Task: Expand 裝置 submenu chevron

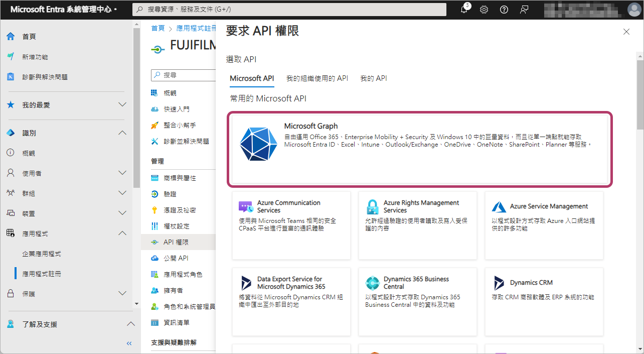Action: (x=122, y=213)
